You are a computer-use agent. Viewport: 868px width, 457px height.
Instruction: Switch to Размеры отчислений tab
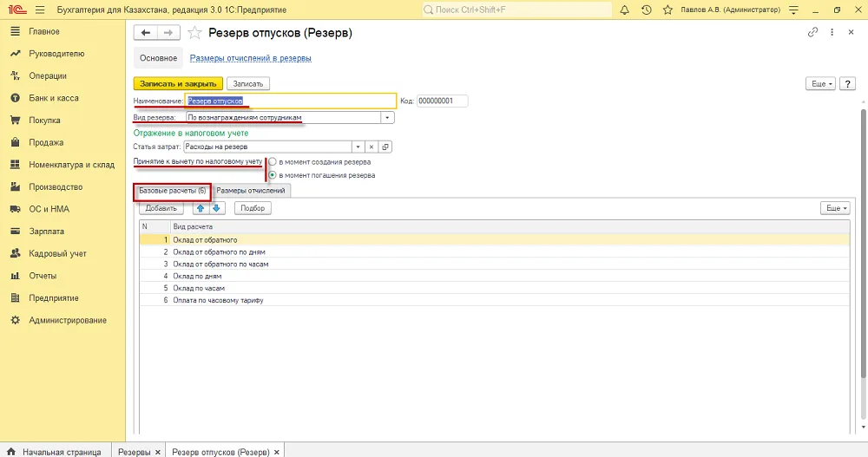pyautogui.click(x=251, y=190)
